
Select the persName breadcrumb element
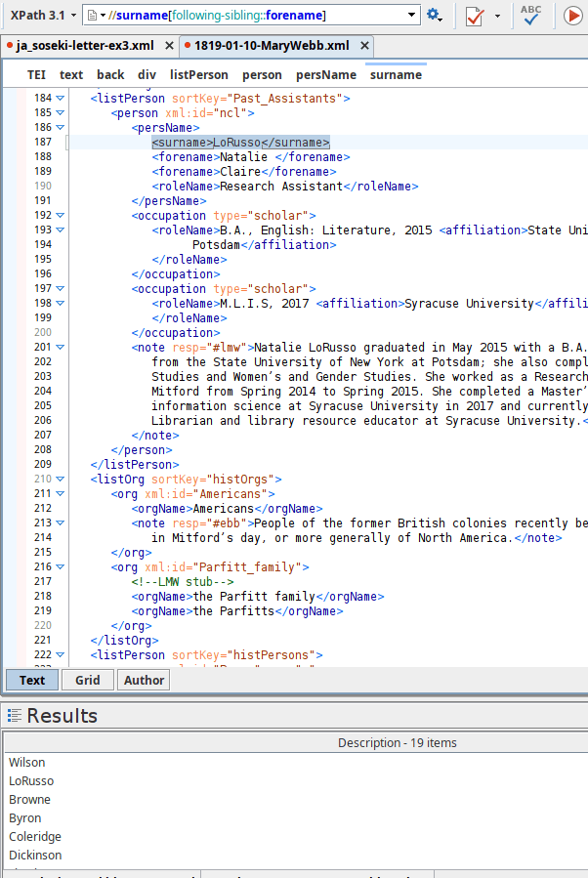pyautogui.click(x=326, y=75)
